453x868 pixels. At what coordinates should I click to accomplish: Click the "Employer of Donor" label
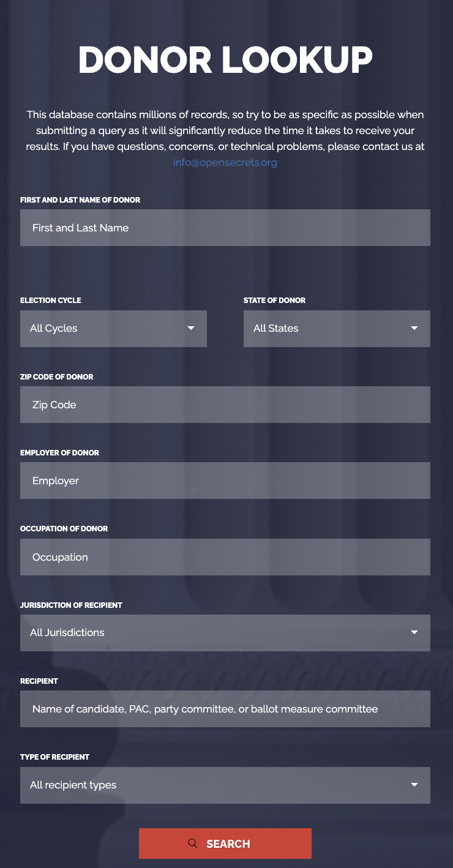pos(59,452)
